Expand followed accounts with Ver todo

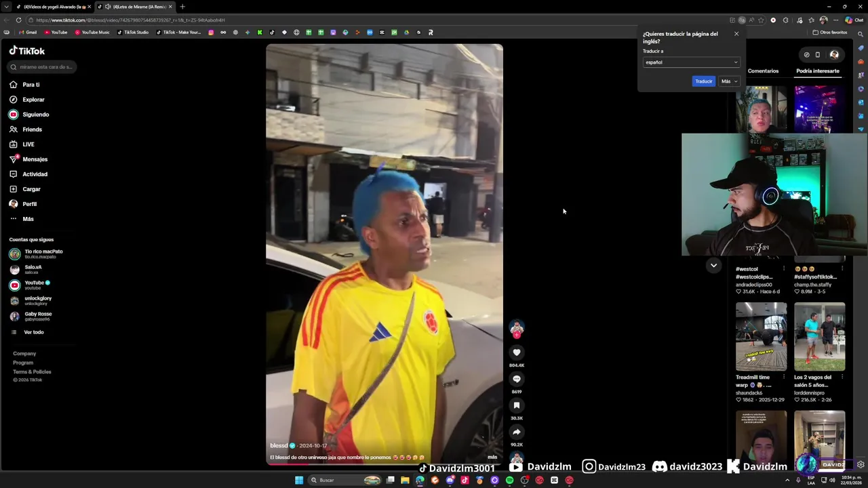[x=33, y=332]
